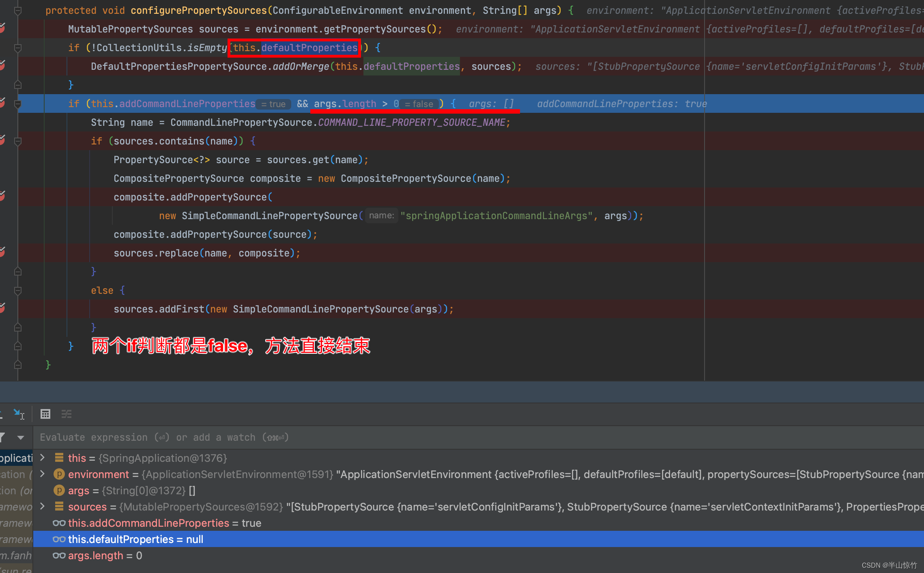Click the configurePropertySources method name
The width and height of the screenshot is (924, 573).
(199, 10)
